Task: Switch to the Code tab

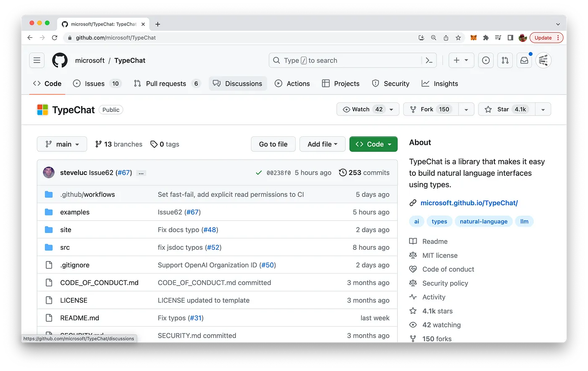Action: pos(47,84)
